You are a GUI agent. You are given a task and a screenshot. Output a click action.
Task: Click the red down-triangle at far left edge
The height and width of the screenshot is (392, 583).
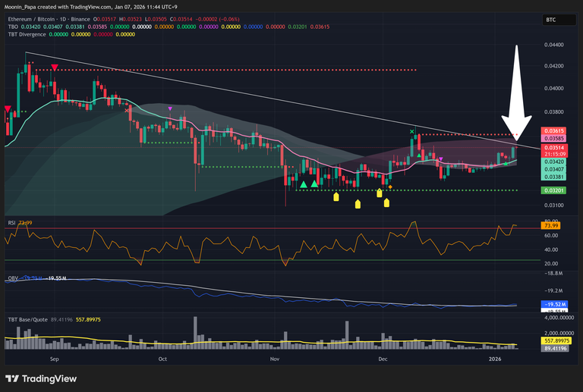tap(8, 110)
